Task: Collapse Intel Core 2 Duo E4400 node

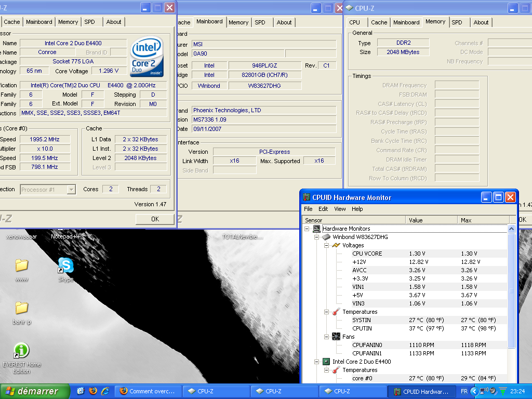Action: point(316,362)
